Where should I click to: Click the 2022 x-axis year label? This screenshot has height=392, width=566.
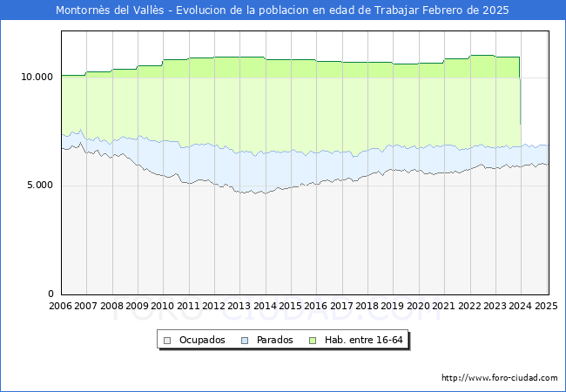(x=469, y=306)
